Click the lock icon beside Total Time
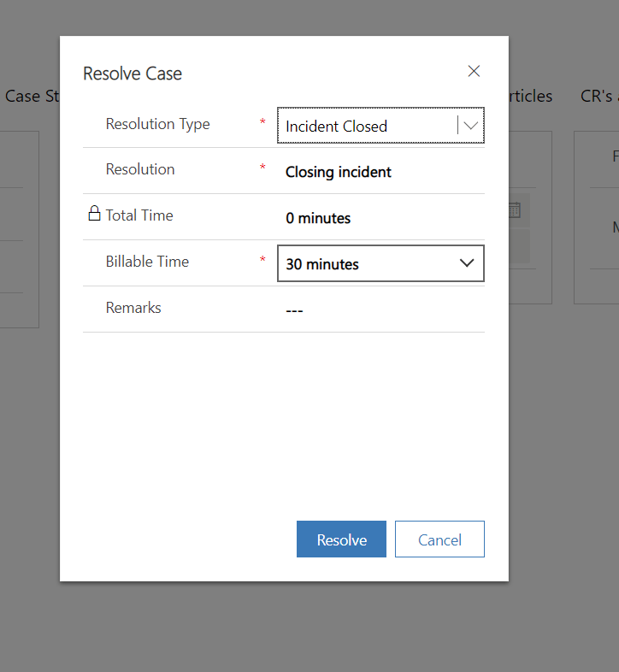Image resolution: width=619 pixels, height=672 pixels. 94,215
